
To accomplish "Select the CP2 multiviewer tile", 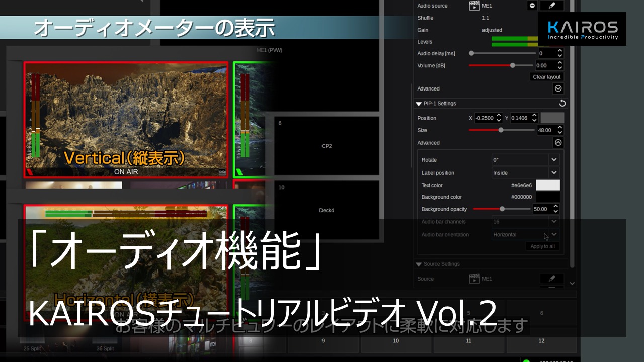I will pos(327,146).
